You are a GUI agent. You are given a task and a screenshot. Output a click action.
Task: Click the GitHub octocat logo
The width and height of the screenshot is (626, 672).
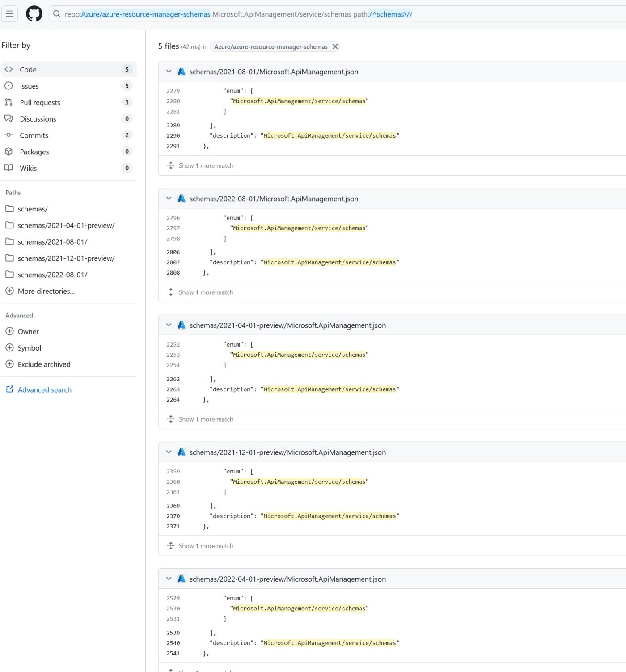click(x=34, y=13)
